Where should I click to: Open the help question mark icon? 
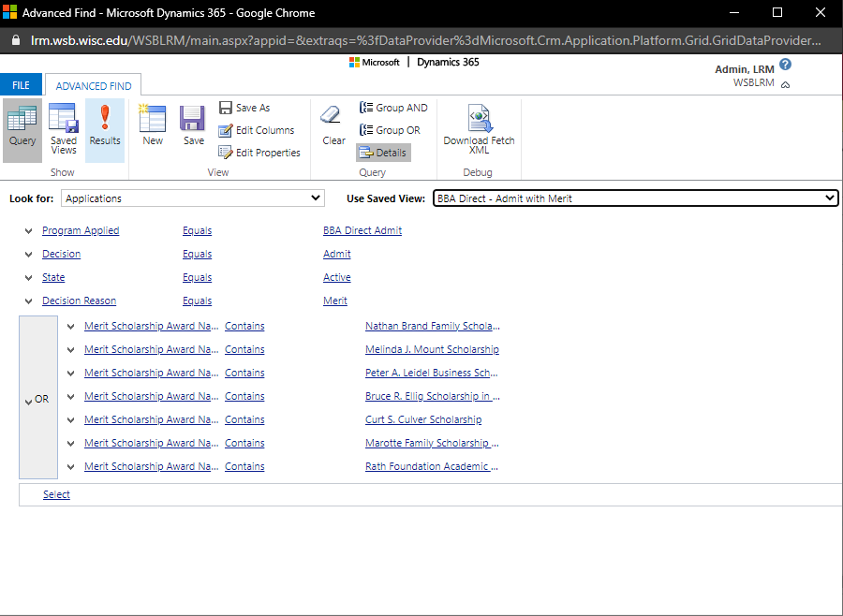[x=785, y=65]
